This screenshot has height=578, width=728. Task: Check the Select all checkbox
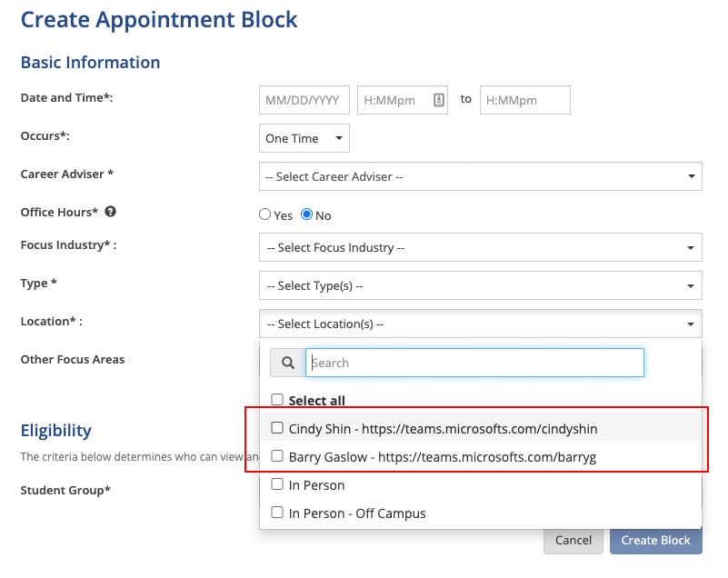(277, 400)
